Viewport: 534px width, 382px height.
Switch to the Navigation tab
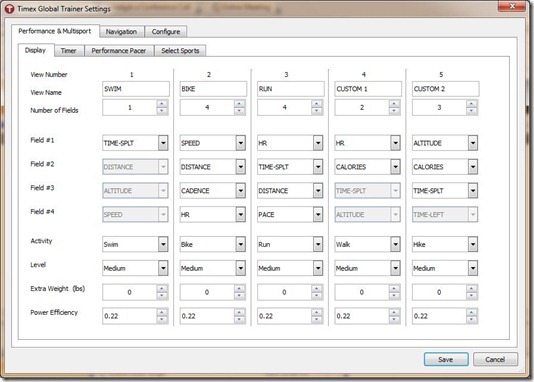coord(122,32)
